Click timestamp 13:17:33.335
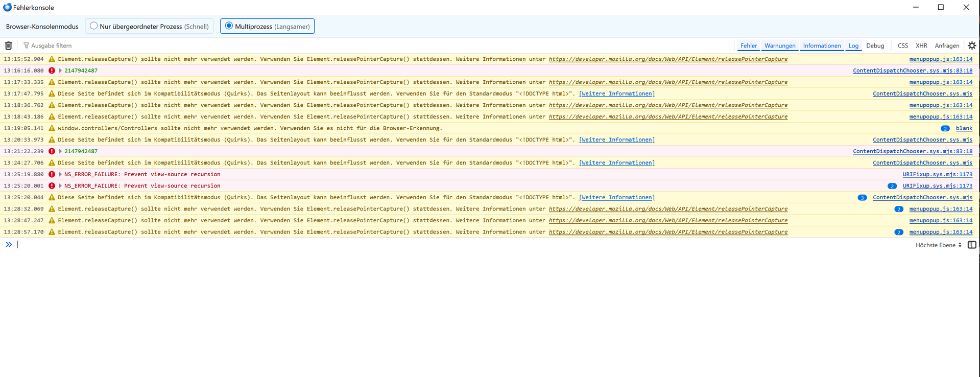 tap(23, 82)
